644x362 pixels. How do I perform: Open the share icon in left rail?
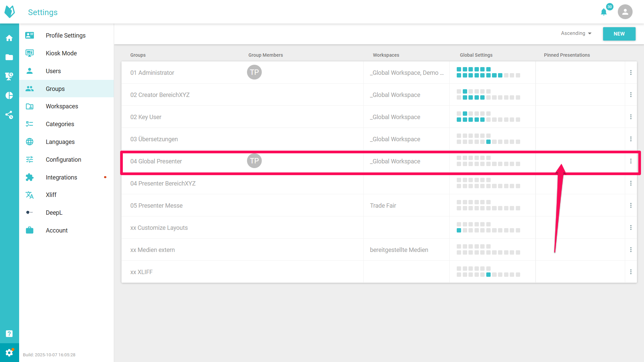click(x=9, y=115)
